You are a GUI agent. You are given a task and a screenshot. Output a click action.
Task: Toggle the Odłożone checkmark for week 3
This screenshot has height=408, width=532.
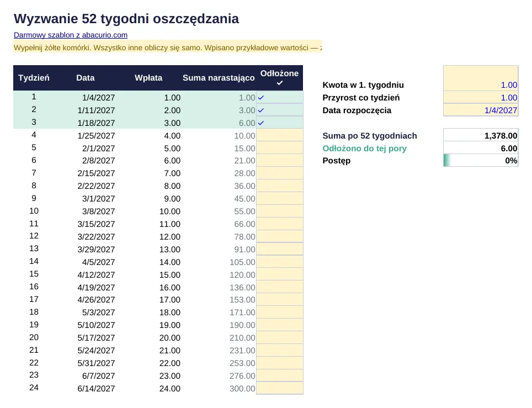point(280,123)
